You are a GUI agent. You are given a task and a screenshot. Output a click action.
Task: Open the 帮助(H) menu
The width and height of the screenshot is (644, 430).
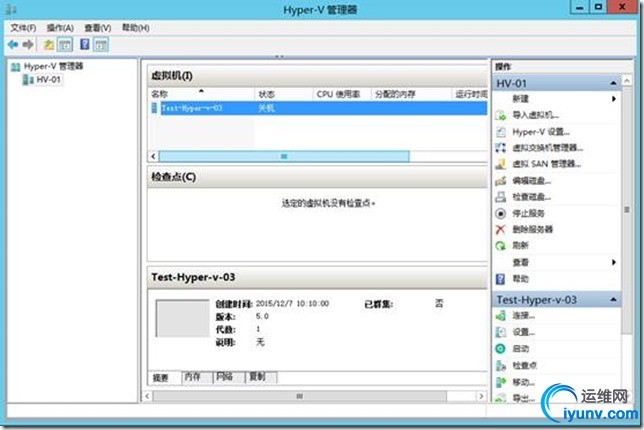(x=136, y=28)
